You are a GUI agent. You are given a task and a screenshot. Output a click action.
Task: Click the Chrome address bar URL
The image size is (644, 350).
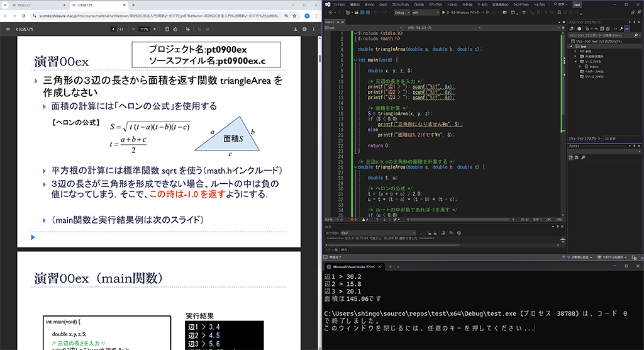point(158,16)
